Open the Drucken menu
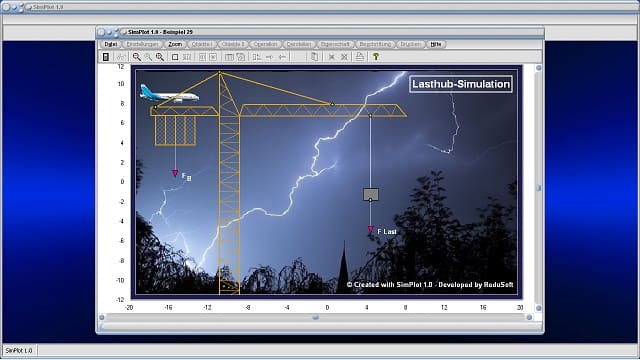This screenshot has height=360, width=640. tap(410, 44)
